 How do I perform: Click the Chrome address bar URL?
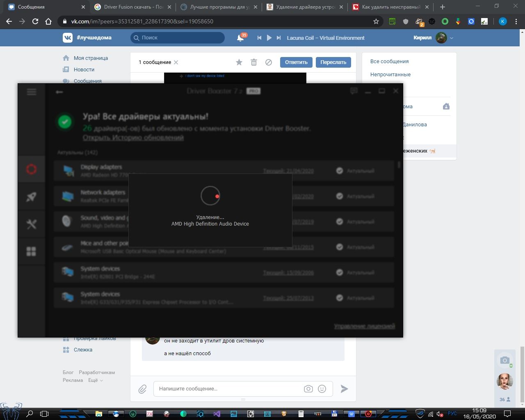(x=142, y=21)
